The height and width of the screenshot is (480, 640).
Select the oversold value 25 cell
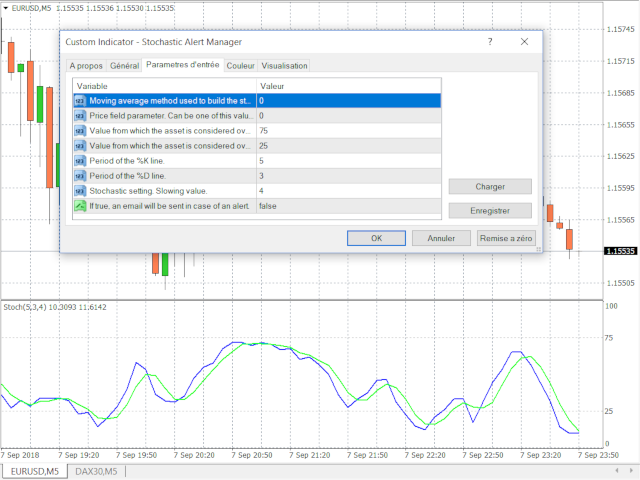coord(349,146)
